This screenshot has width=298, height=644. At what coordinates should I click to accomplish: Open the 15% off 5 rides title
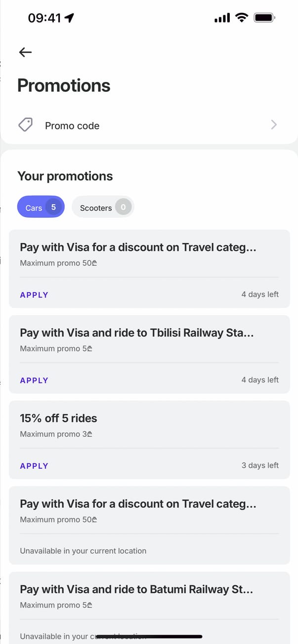pos(58,418)
